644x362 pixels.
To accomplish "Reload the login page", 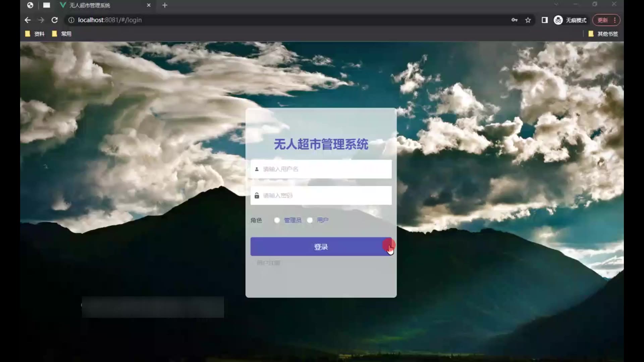I will [x=54, y=20].
